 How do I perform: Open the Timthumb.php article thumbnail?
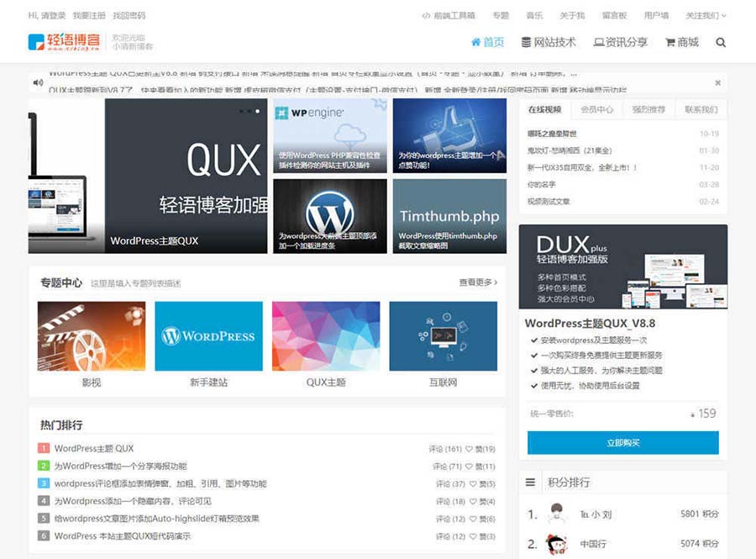tap(449, 216)
